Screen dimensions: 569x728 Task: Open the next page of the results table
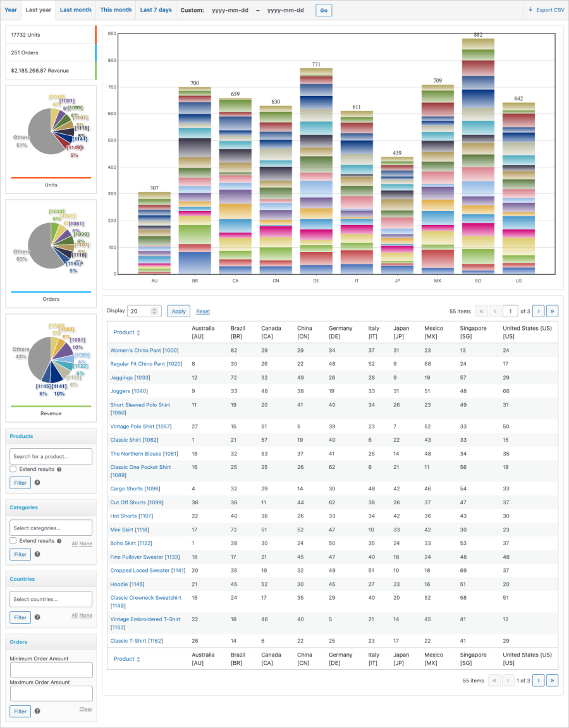point(538,311)
